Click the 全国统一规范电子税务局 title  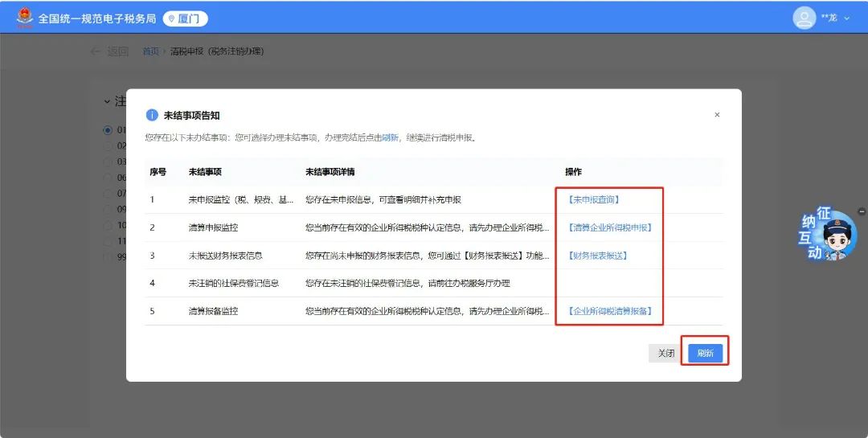click(97, 18)
